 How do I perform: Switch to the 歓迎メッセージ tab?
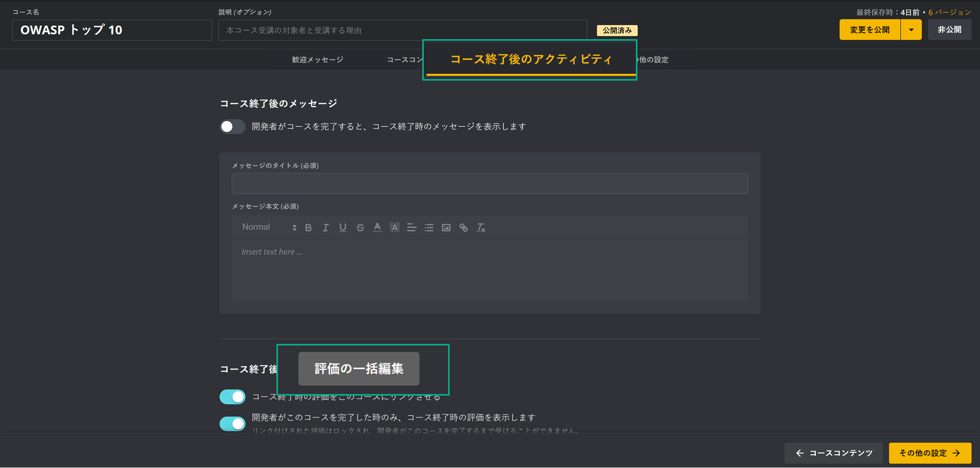coord(317,60)
